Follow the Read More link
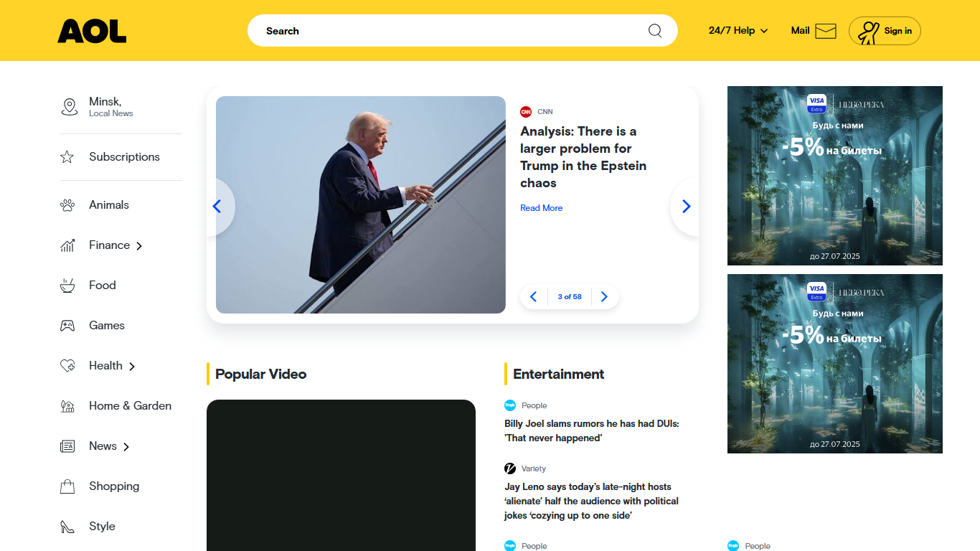 tap(541, 208)
